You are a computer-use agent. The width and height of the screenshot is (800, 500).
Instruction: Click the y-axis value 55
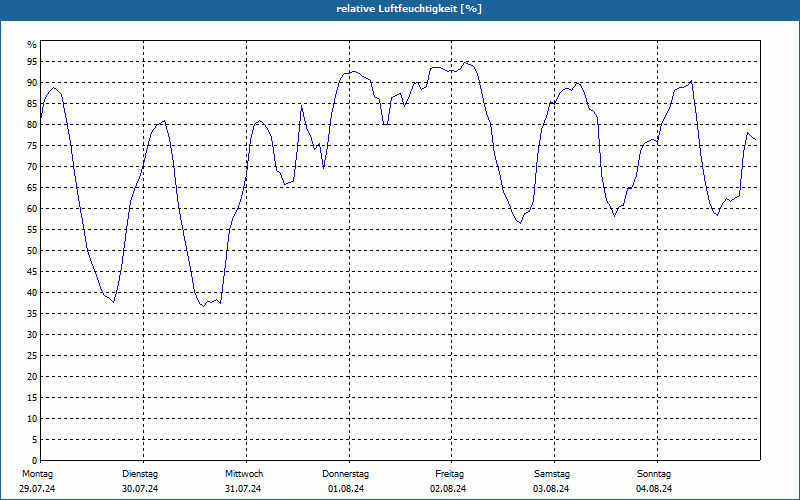(x=32, y=230)
